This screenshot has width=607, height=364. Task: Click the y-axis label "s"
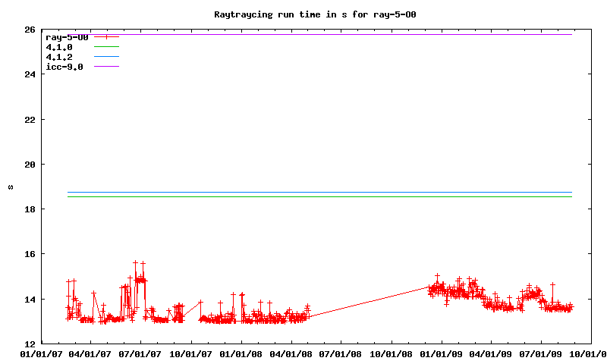(11, 187)
